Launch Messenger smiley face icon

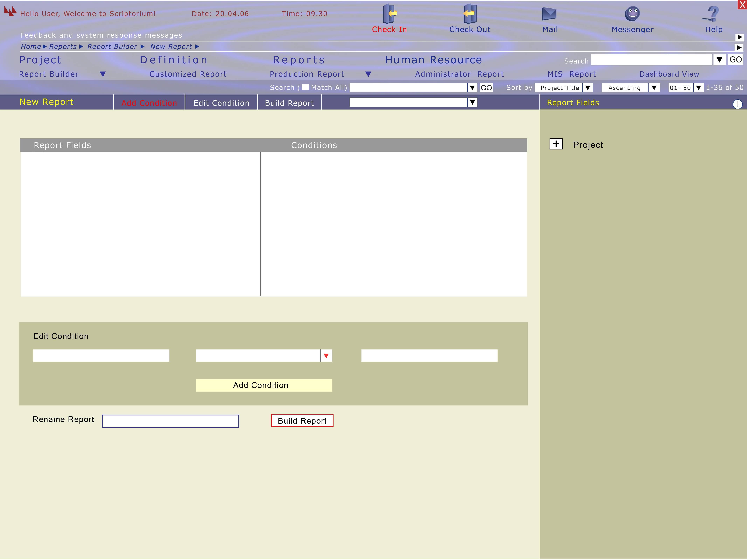tap(632, 14)
